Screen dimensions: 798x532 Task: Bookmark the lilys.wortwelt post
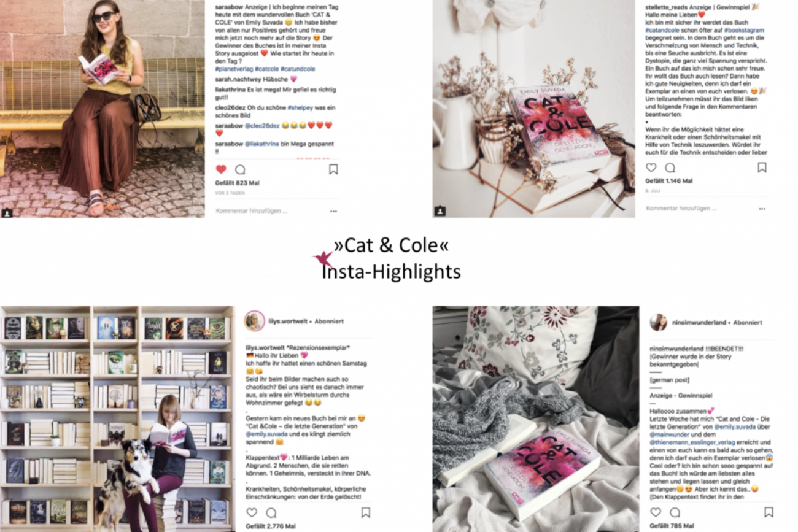365,512
